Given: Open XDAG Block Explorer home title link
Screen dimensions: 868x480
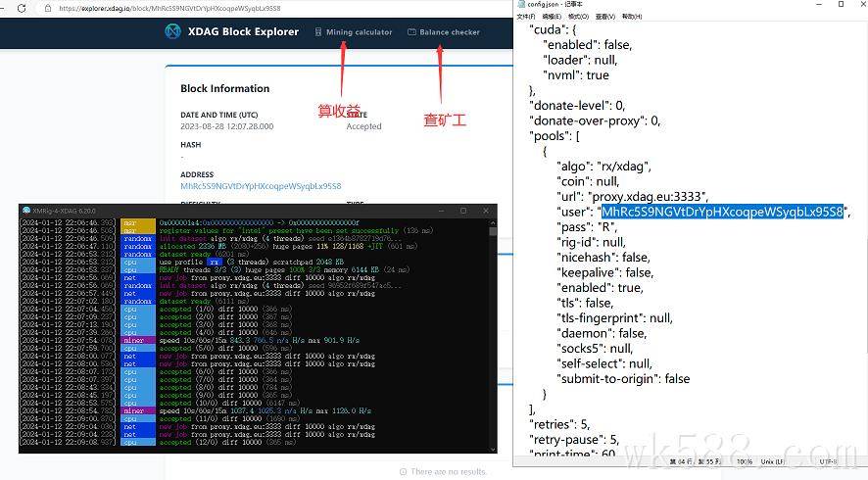Looking at the screenshot, I should click(243, 31).
